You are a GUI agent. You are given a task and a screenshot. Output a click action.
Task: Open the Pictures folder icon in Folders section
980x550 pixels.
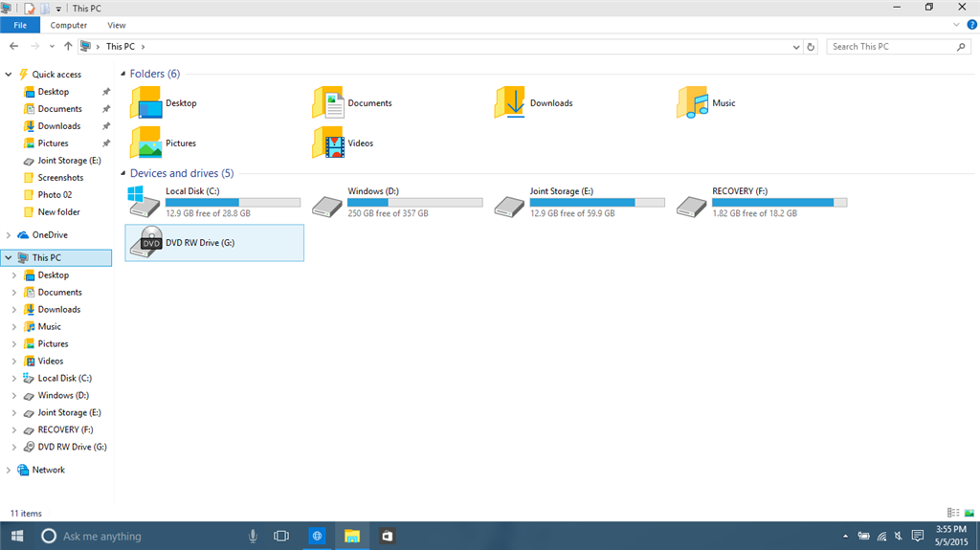146,143
